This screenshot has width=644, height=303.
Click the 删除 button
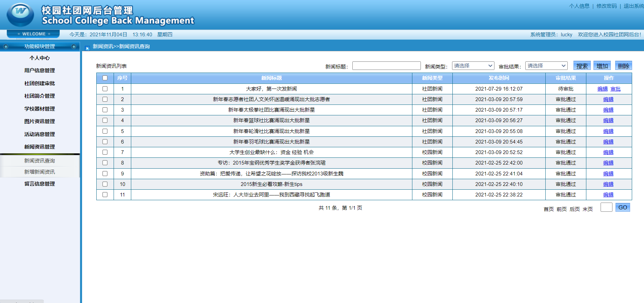point(623,66)
